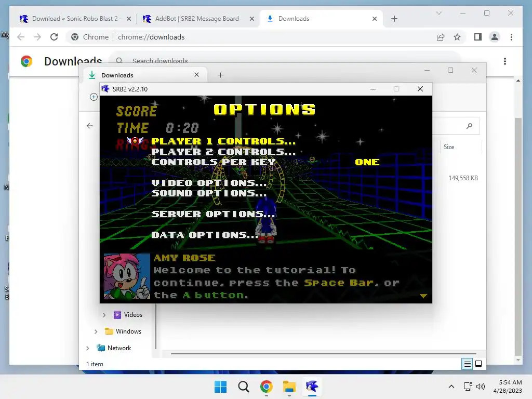The width and height of the screenshot is (532, 399).
Task: Switch Explorer to large icons view
Action: click(478, 364)
